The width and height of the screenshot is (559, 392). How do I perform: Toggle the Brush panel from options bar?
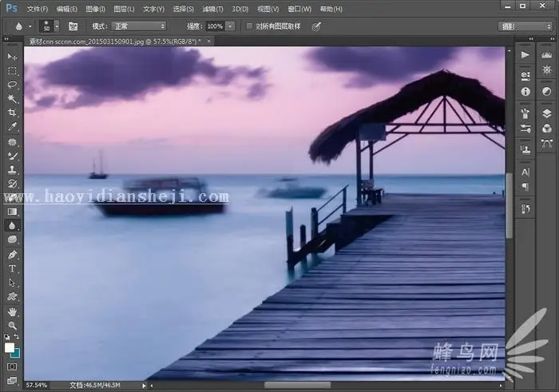[73, 26]
